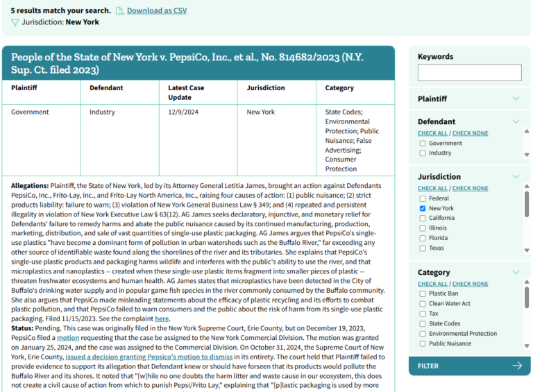This screenshot has height=392, width=533.
Task: Click the filter funnel icon by Jurisdiction
Action: click(15, 23)
